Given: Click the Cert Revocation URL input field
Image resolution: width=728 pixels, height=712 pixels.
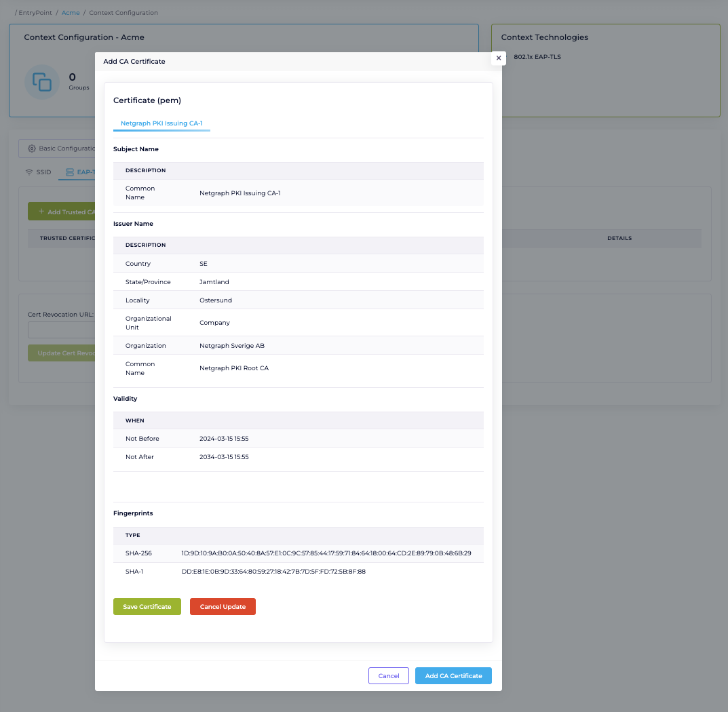Looking at the screenshot, I should (61, 330).
